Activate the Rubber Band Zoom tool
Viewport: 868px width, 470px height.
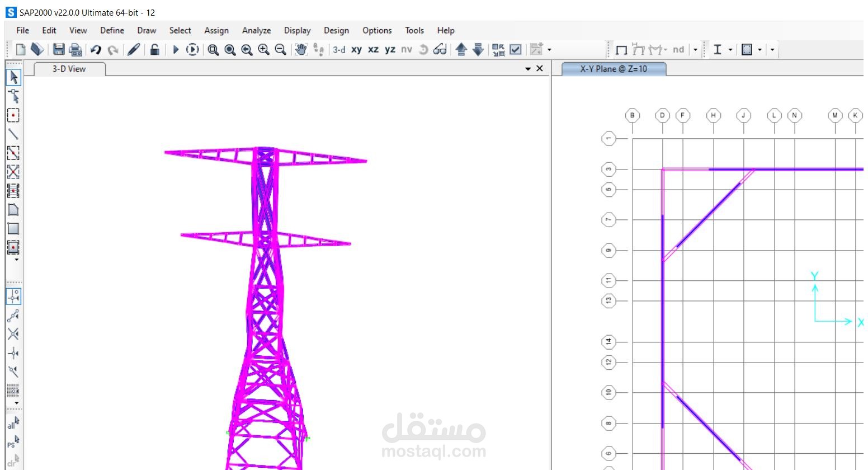tap(213, 49)
